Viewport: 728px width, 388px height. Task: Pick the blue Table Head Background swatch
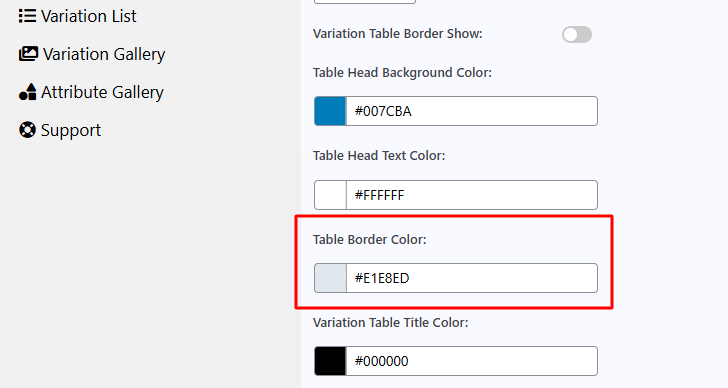(x=330, y=111)
